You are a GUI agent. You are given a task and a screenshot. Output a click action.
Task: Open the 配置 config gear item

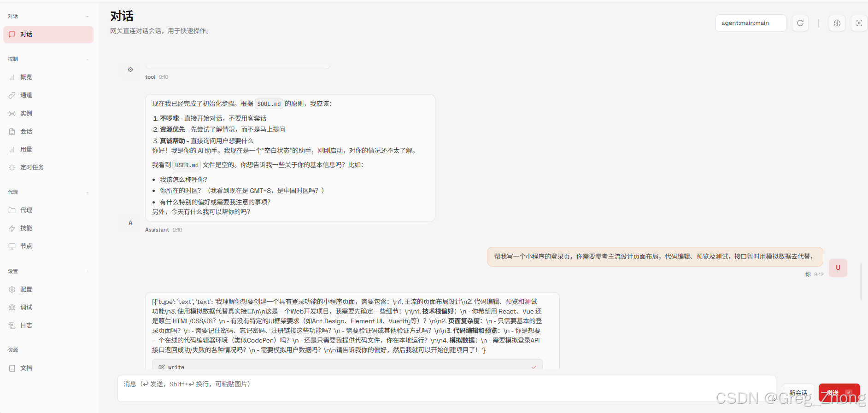point(48,290)
